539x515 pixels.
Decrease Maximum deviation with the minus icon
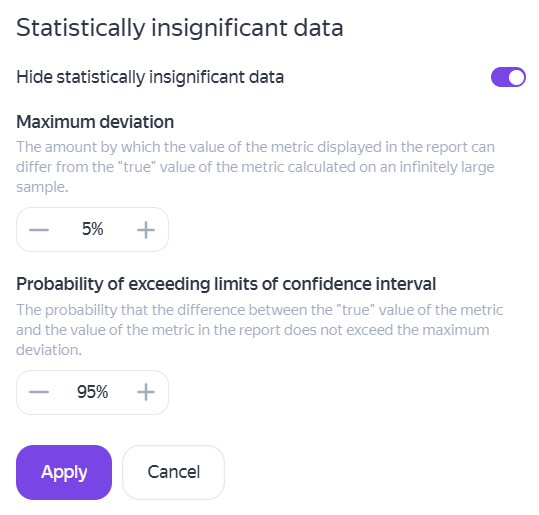click(39, 230)
